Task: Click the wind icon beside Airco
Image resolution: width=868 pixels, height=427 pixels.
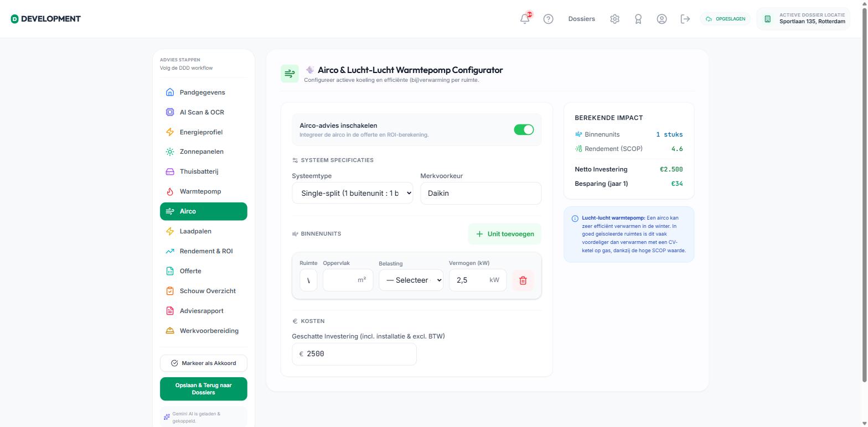Action: click(x=170, y=211)
